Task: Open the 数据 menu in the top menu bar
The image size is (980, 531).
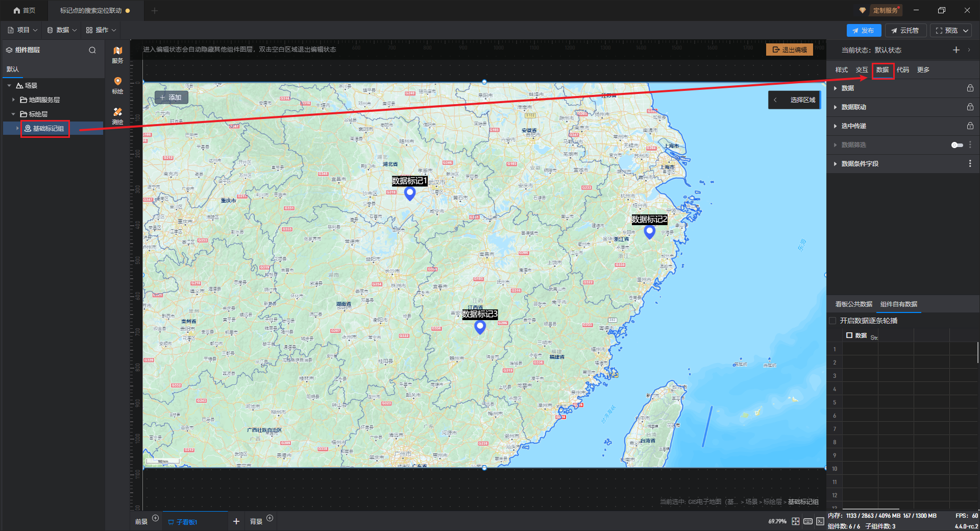Action: 62,30
